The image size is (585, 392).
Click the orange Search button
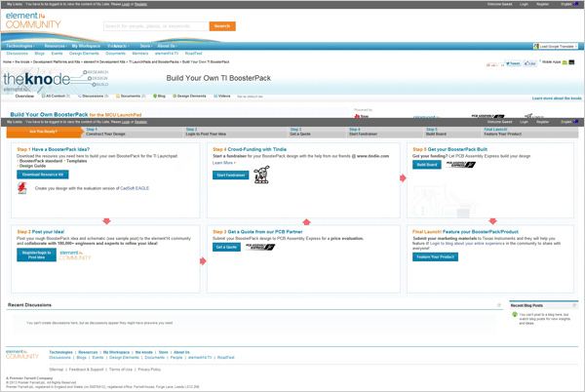coord(222,26)
